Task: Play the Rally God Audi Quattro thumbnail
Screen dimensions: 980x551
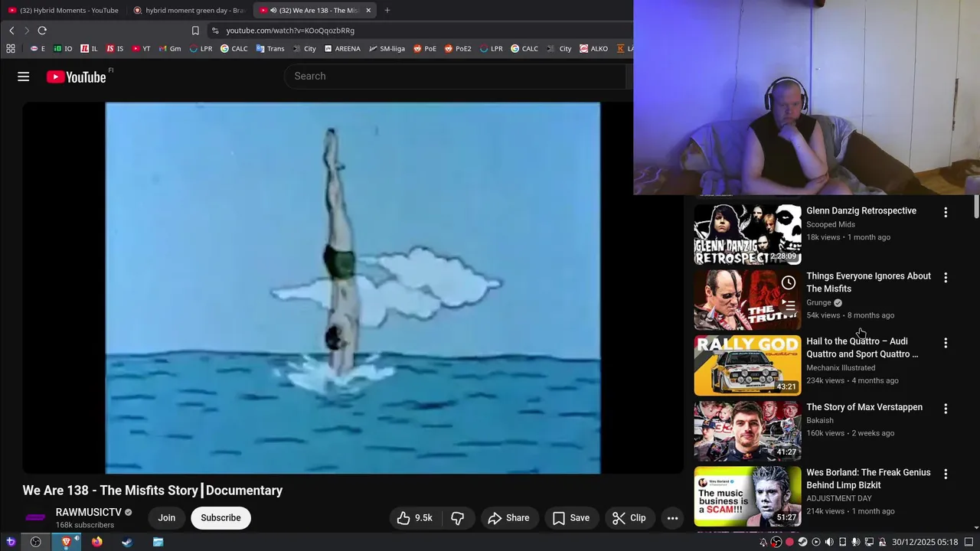Action: [x=747, y=366]
